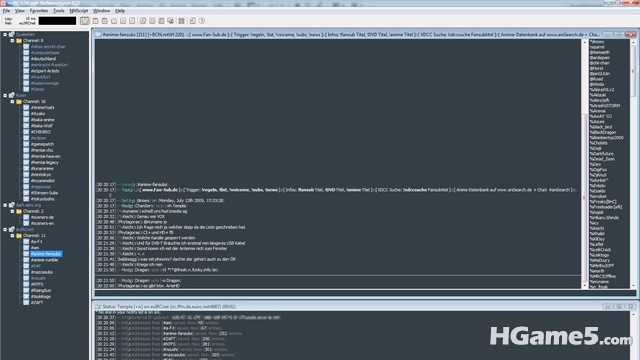Switch to the #baka-anime channel

point(42,120)
